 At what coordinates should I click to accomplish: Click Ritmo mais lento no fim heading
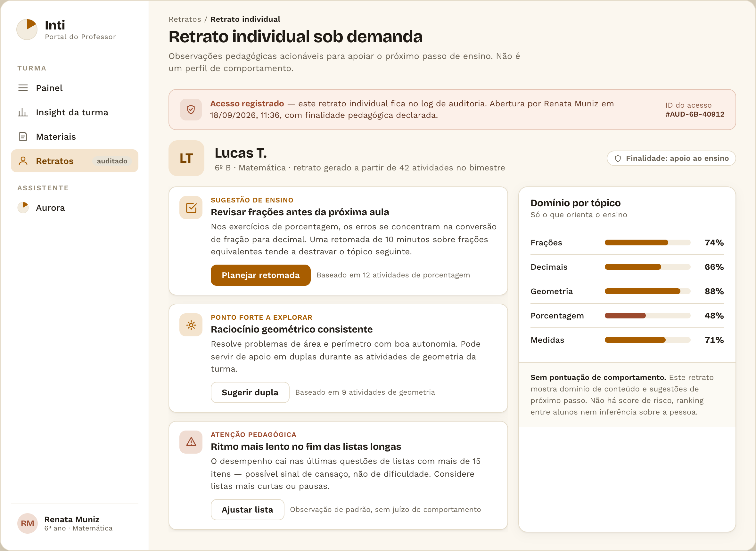[306, 447]
